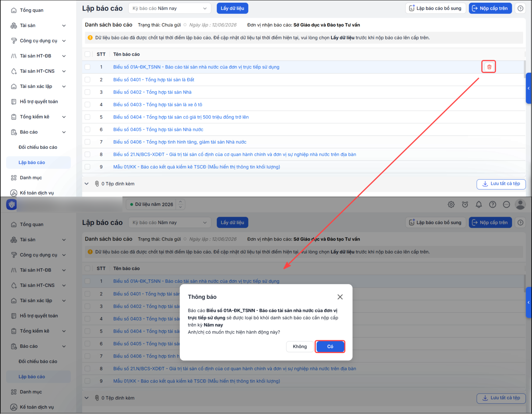The image size is (532, 414).
Task: Open Kỳ báo cáo Năm nay dropdown, upper screenshot
Action: tap(169, 8)
